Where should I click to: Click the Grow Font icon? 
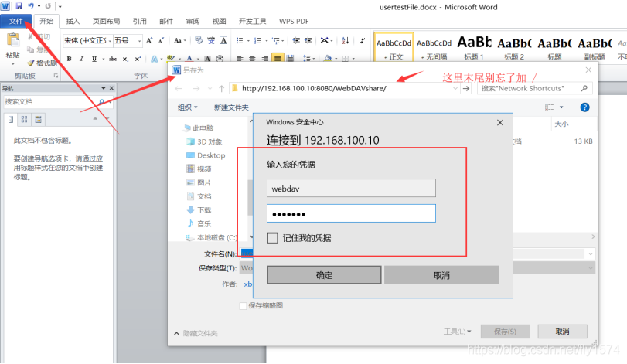click(x=149, y=40)
